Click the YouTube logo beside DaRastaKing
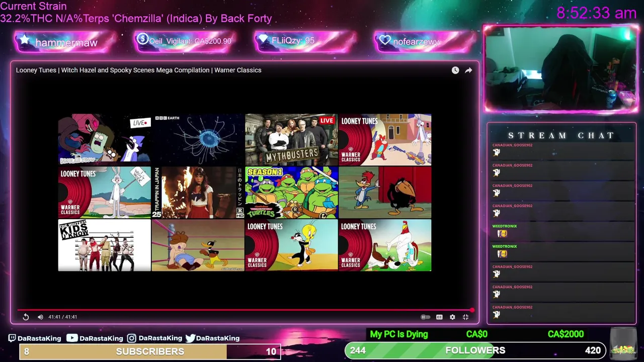The height and width of the screenshot is (362, 644). click(x=72, y=338)
